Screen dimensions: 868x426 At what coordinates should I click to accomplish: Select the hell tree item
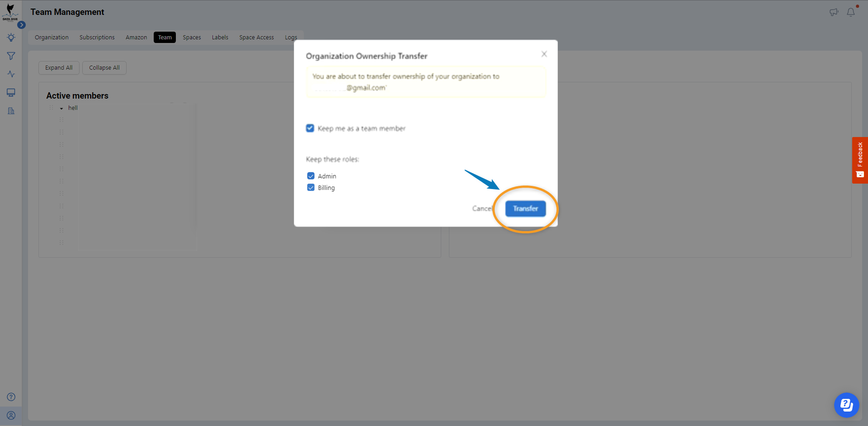pyautogui.click(x=73, y=108)
